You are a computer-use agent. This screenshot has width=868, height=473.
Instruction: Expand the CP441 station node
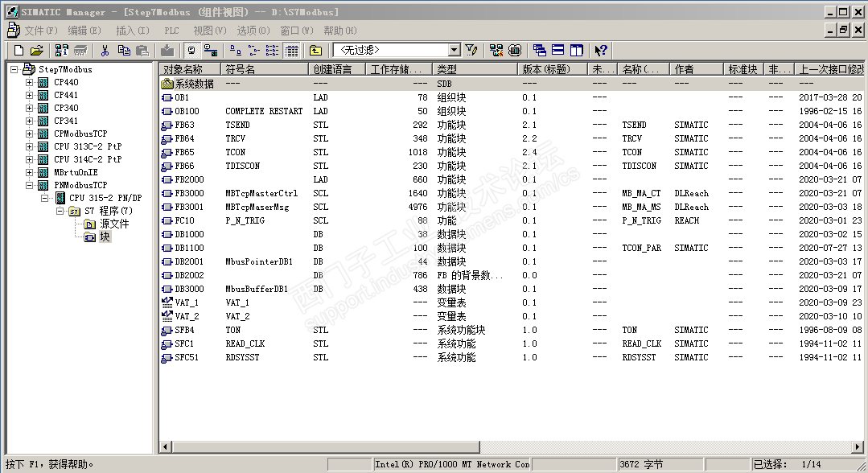(29, 95)
